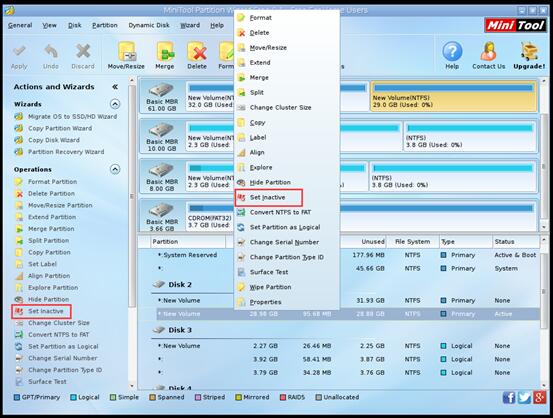Start the Copy Partition Wizard
The width and height of the screenshot is (553, 418).
tap(53, 128)
